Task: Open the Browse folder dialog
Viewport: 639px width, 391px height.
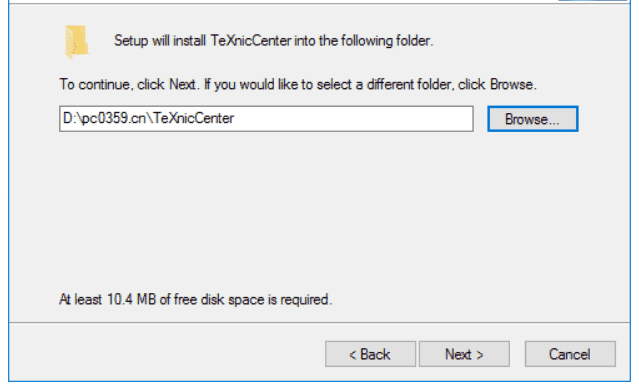Action: (533, 119)
